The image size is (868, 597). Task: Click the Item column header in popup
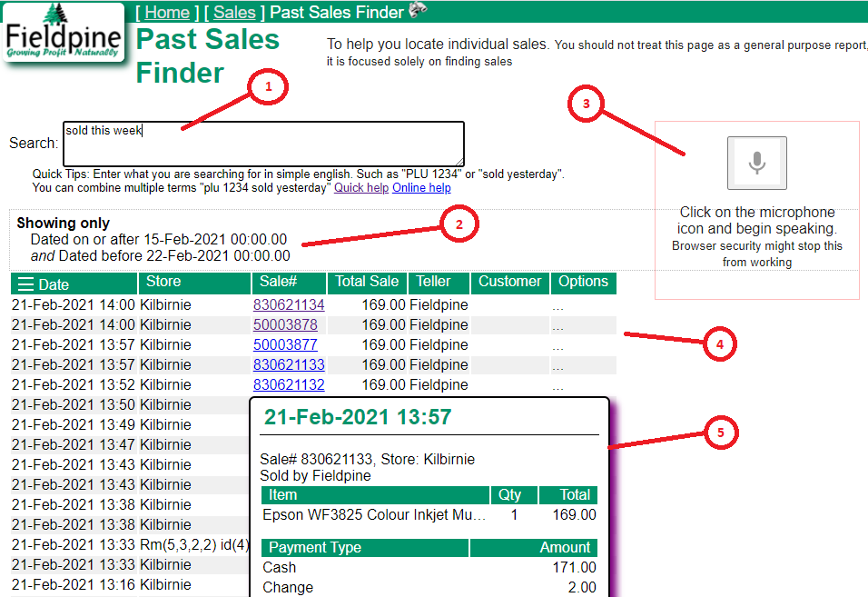[375, 495]
